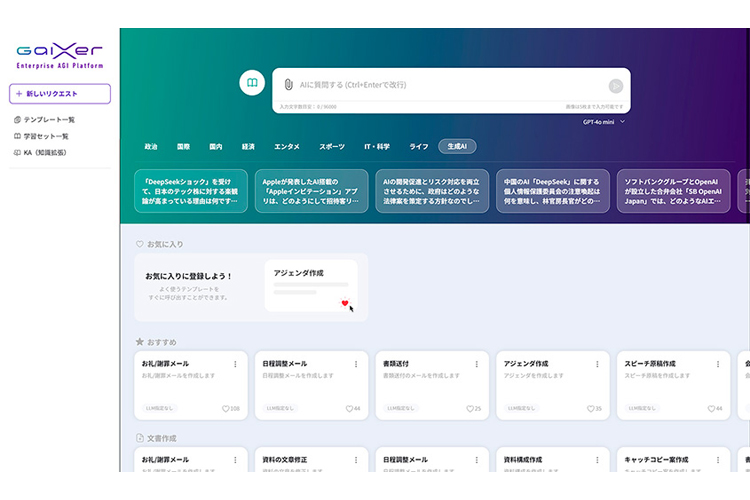
Task: Open three-dot menu on recommended アジェンダ作成 card
Action: [x=597, y=364]
